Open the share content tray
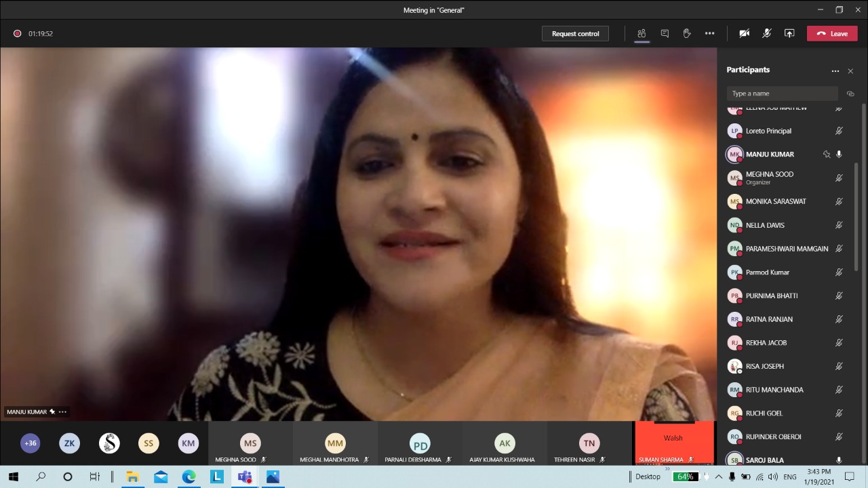868x488 pixels. coord(789,33)
